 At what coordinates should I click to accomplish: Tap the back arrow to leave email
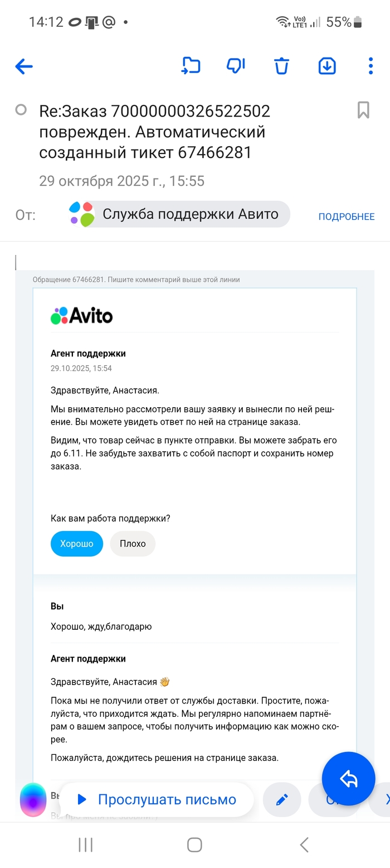[24, 67]
